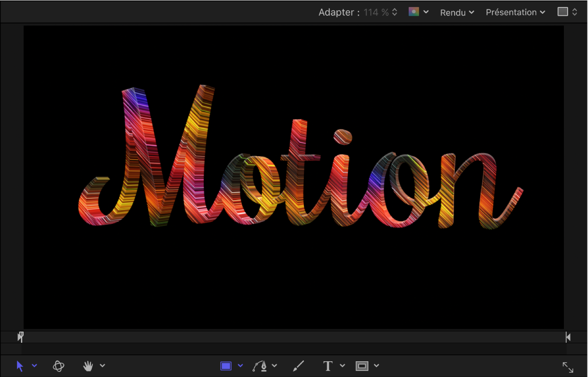Toggle canvas fullscreen mode
The width and height of the screenshot is (588, 377).
(568, 367)
